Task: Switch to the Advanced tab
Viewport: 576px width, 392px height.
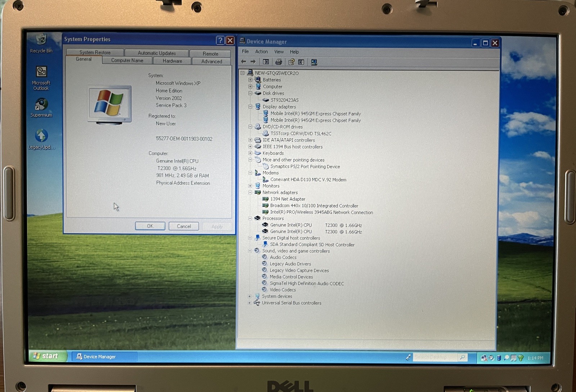Action: (x=212, y=61)
